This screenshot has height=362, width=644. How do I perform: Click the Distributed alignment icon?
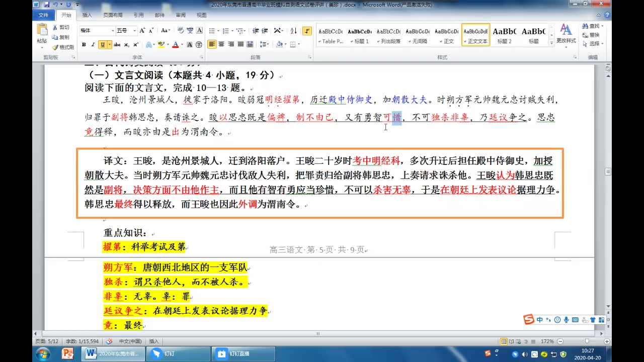(251, 45)
